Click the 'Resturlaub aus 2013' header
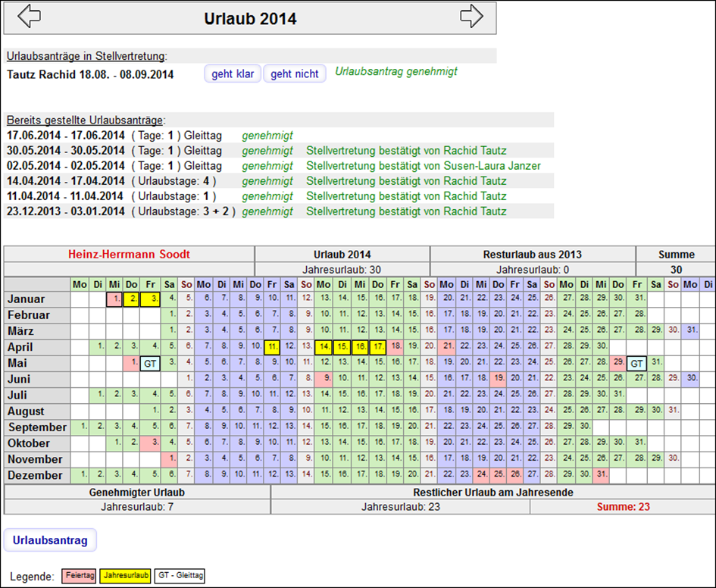The height and width of the screenshot is (588, 716). point(533,255)
